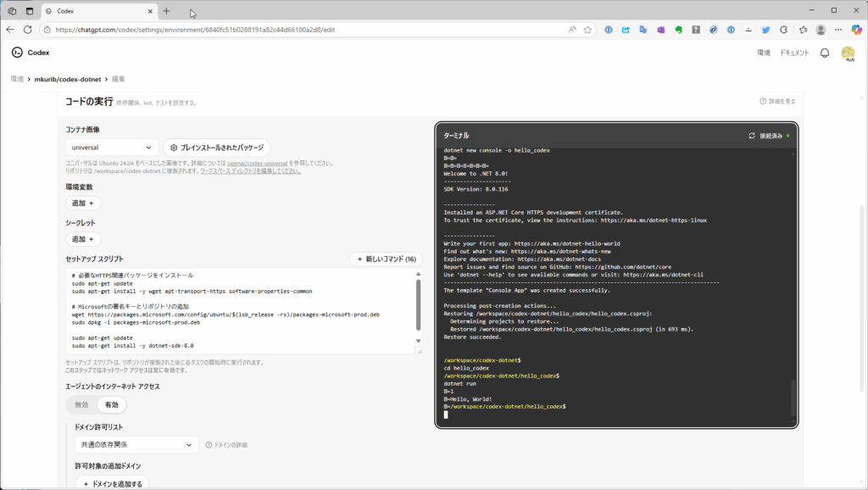
Task: Click 詳細を見る help link
Action: (x=778, y=102)
